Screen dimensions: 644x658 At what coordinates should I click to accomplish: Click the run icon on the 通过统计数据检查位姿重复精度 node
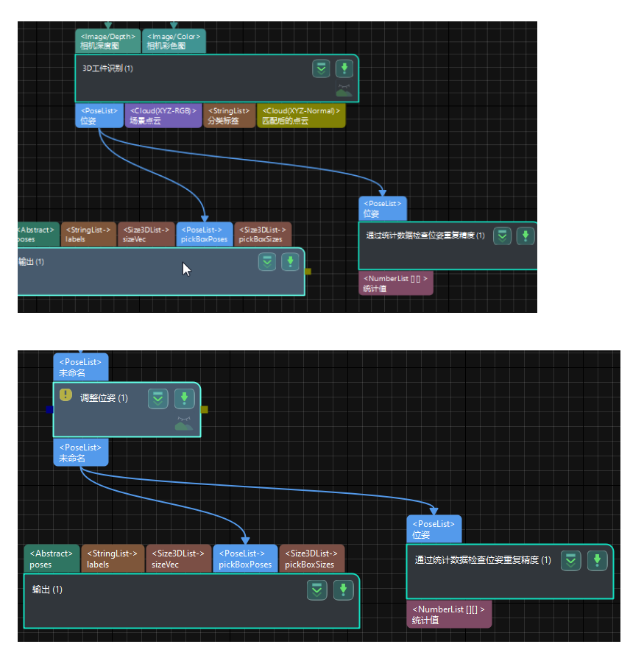pos(525,236)
